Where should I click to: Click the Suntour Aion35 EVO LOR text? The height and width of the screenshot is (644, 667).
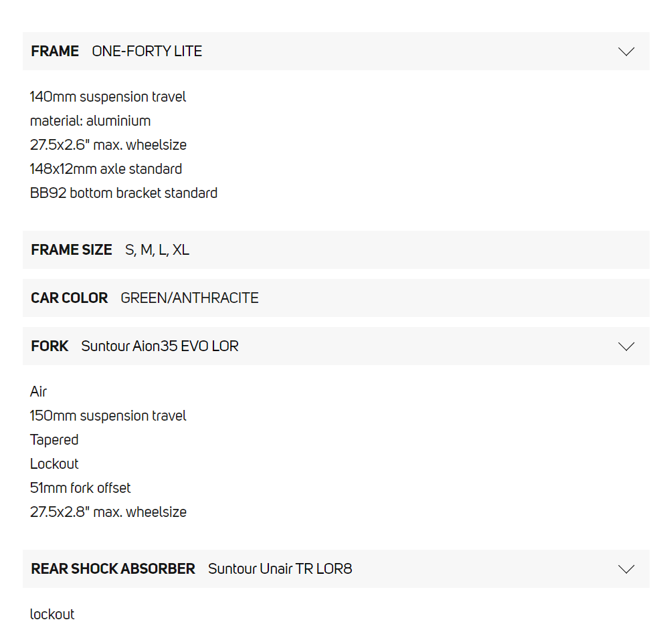tap(160, 346)
